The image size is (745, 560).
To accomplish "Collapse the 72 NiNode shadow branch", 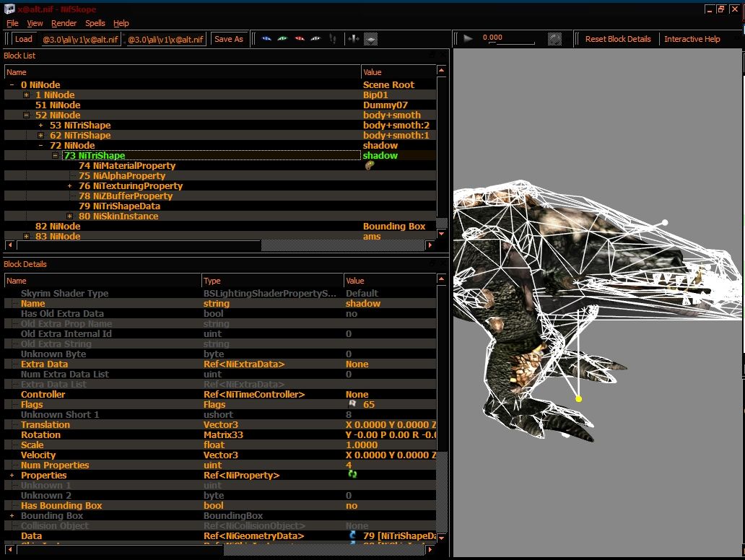I will coord(41,145).
